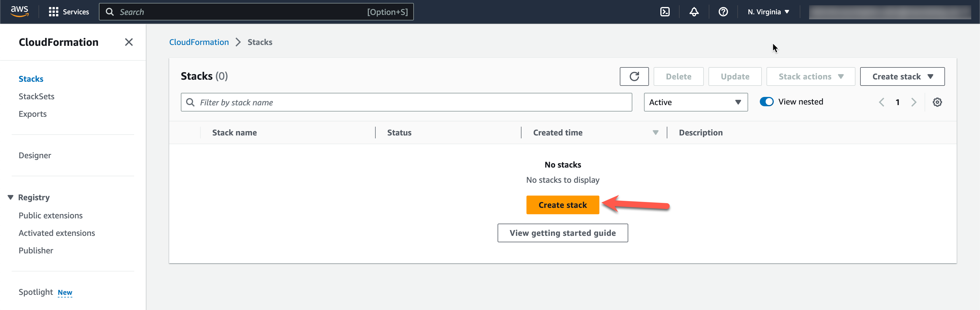The width and height of the screenshot is (980, 310).
Task: Go to next page of stacks
Action: 914,102
